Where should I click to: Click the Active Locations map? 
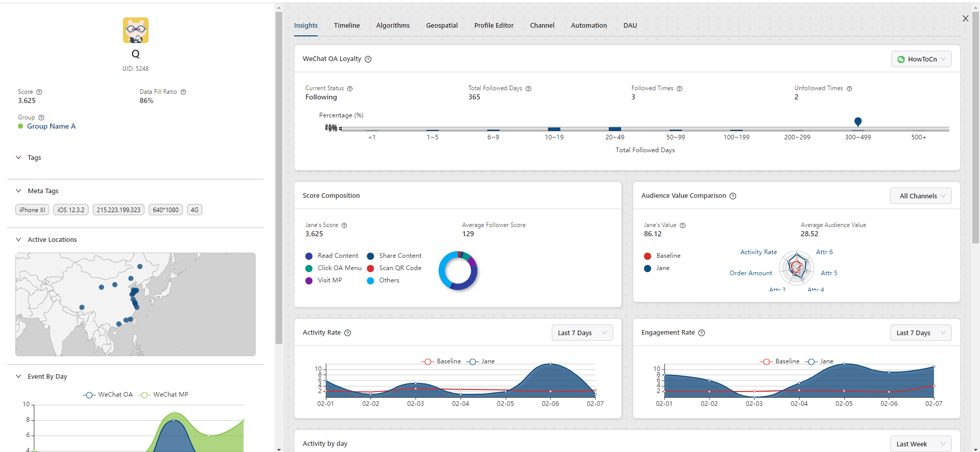(135, 304)
